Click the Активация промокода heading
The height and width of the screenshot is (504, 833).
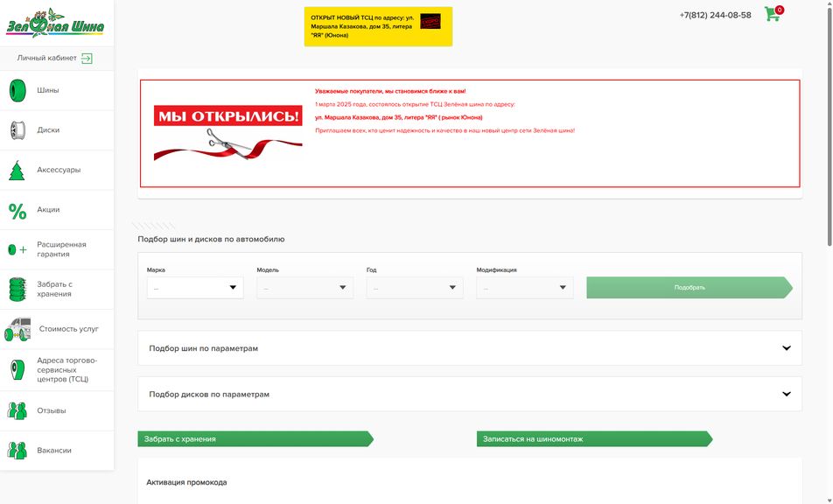click(186, 482)
